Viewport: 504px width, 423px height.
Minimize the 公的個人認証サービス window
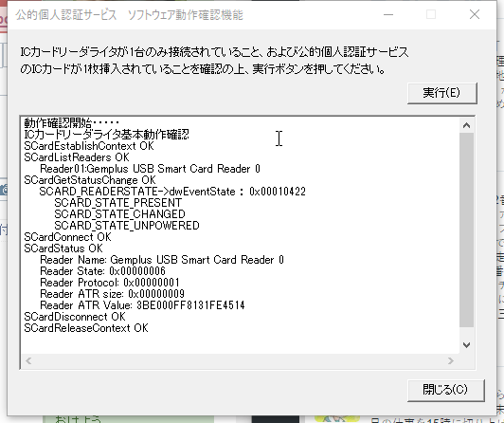point(388,15)
